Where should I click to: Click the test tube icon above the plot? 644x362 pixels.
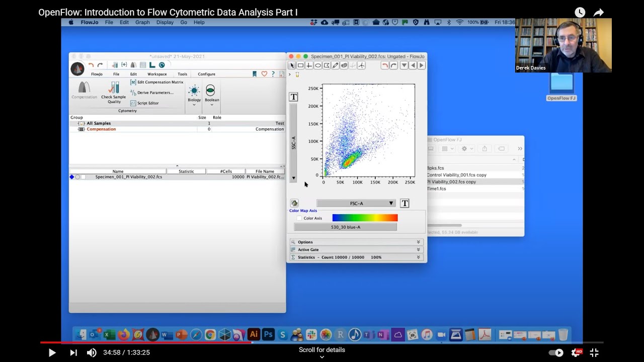[297, 74]
